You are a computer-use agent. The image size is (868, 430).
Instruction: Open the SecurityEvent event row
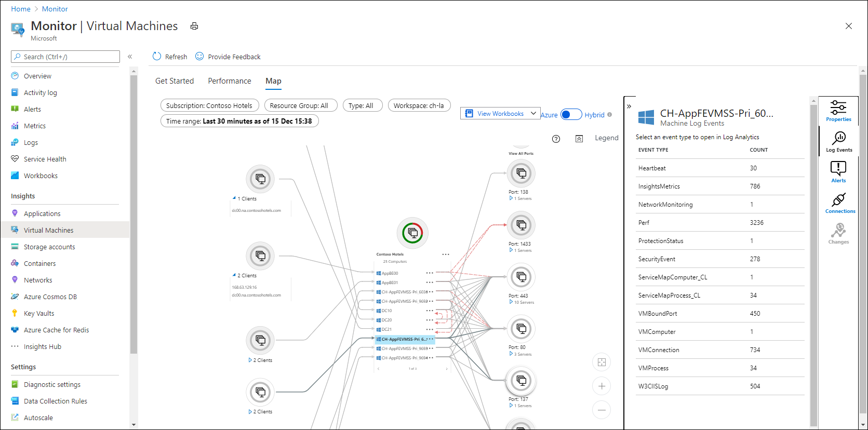click(x=720, y=259)
